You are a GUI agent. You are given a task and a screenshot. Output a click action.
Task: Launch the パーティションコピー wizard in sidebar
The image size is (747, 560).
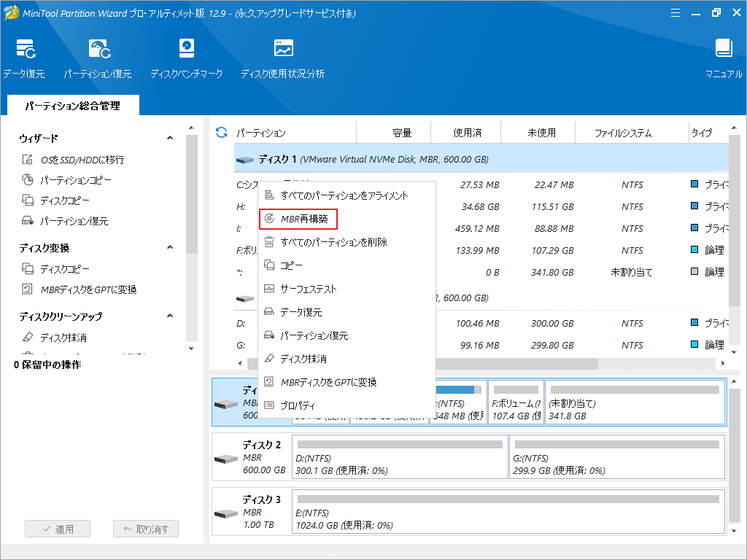click(66, 181)
